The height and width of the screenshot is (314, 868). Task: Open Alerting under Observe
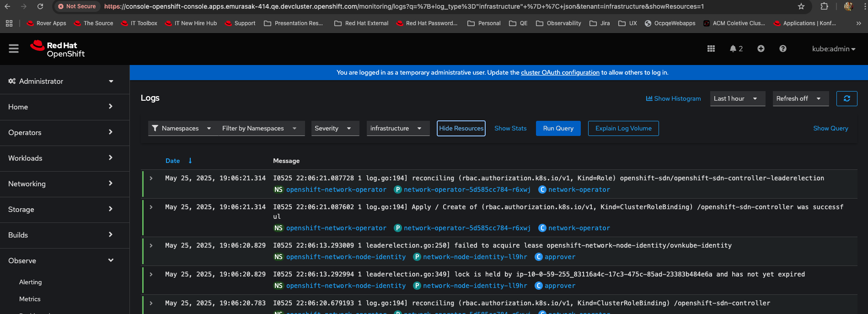click(30, 282)
